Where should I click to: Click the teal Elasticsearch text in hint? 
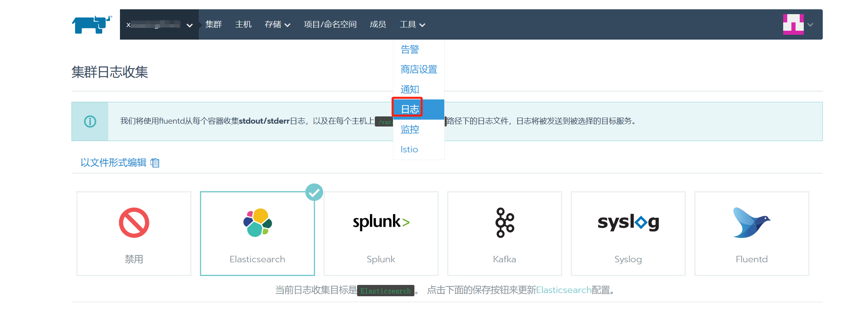(x=564, y=290)
